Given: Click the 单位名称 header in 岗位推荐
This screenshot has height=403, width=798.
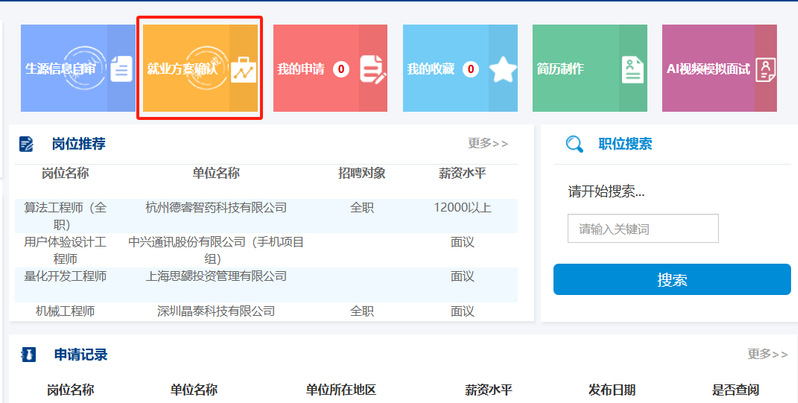Looking at the screenshot, I should (x=216, y=174).
